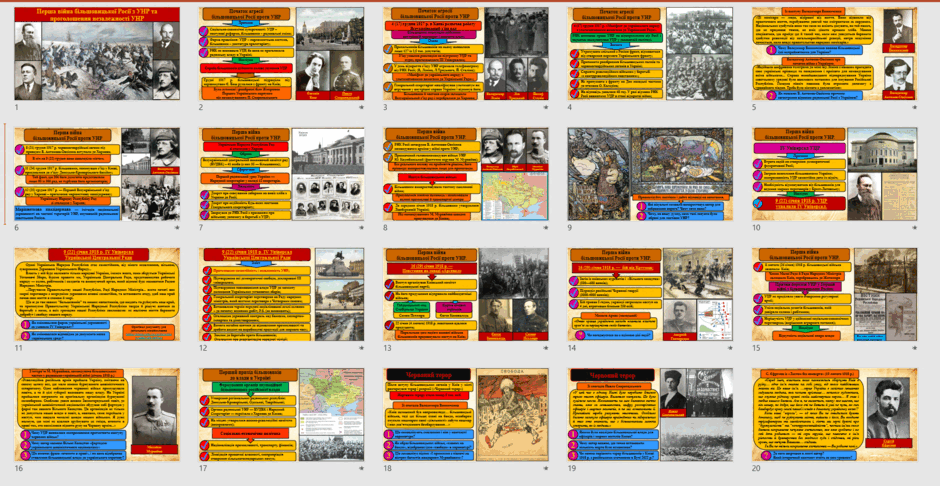This screenshot has height=486, width=940.
Task: Select slide 14 thumbnail
Action: point(650,294)
